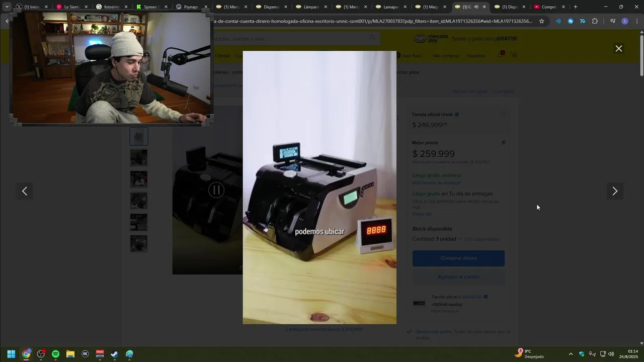
Task: Open a new browser tab with the plus button
Action: pyautogui.click(x=576, y=7)
